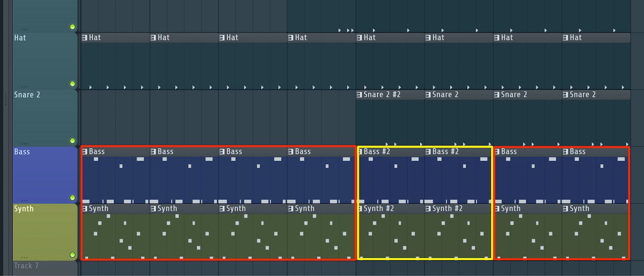This screenshot has width=644, height=276.
Task: Open menu icon of the last Snare 2 clip
Action: coord(565,95)
